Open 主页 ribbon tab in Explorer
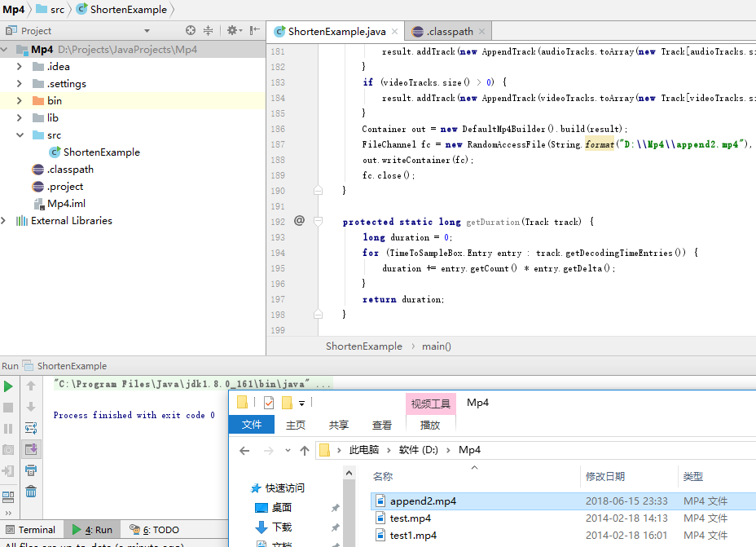The width and height of the screenshot is (756, 547). pos(296,425)
